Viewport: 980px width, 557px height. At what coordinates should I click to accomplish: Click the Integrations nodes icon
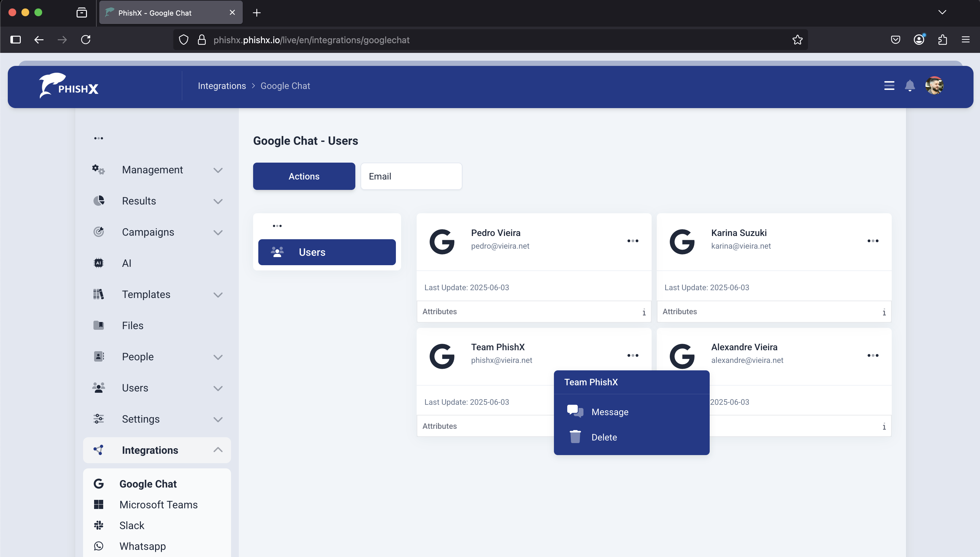pyautogui.click(x=99, y=450)
